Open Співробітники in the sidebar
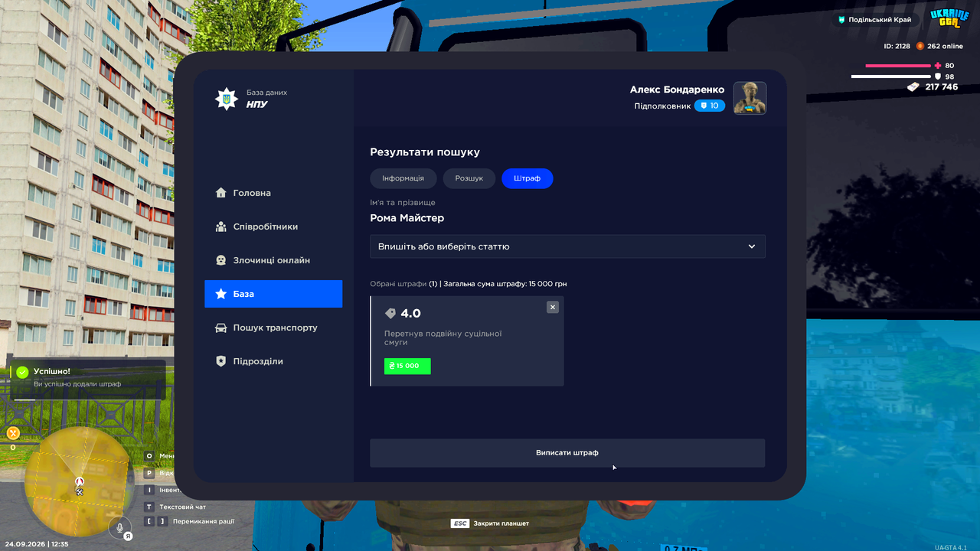This screenshot has width=980, height=551. coord(273,227)
